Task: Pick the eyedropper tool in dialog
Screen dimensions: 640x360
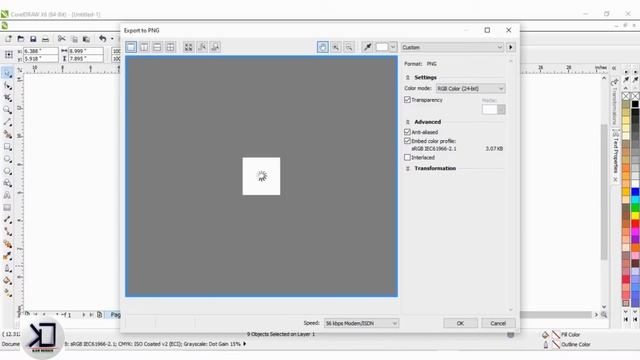Action: (x=367, y=47)
